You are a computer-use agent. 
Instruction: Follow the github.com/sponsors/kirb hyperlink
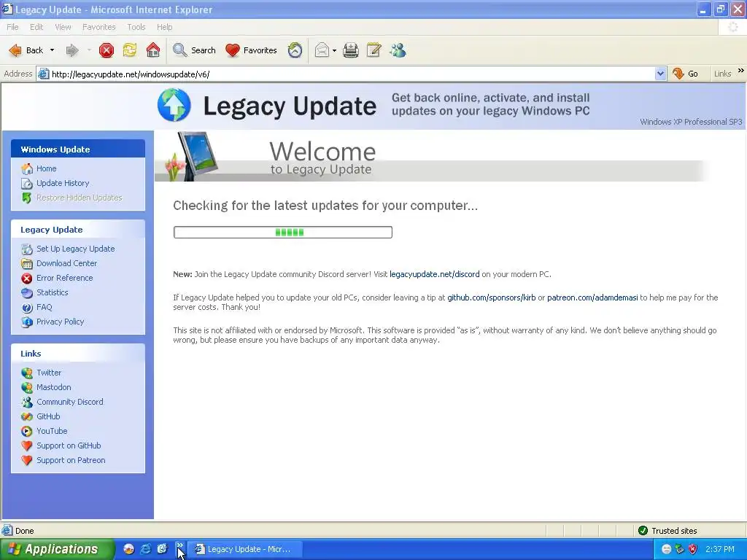click(x=491, y=297)
